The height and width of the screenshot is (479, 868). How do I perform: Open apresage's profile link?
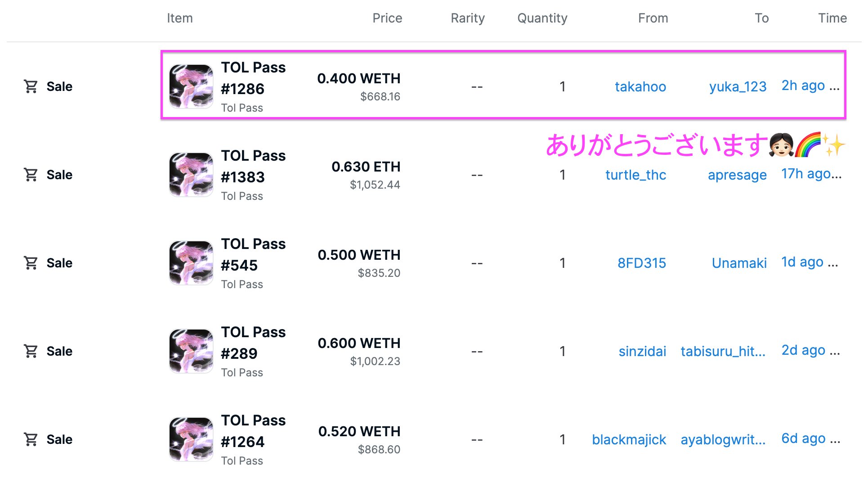pos(737,175)
